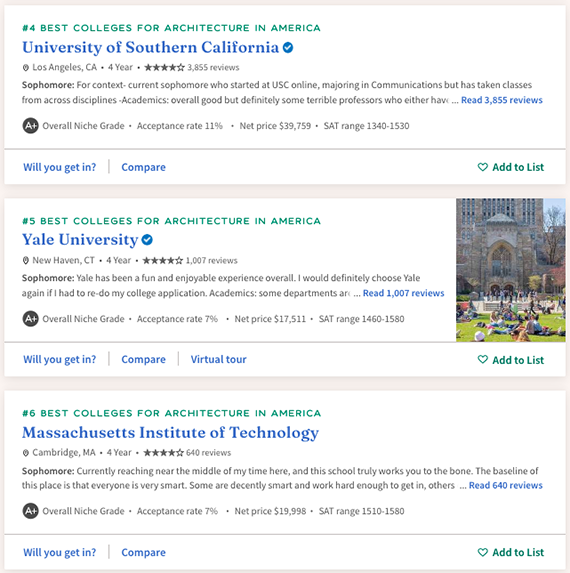This screenshot has height=573, width=570.
Task: Click the A+ grade badge for MIT
Action: [x=31, y=511]
